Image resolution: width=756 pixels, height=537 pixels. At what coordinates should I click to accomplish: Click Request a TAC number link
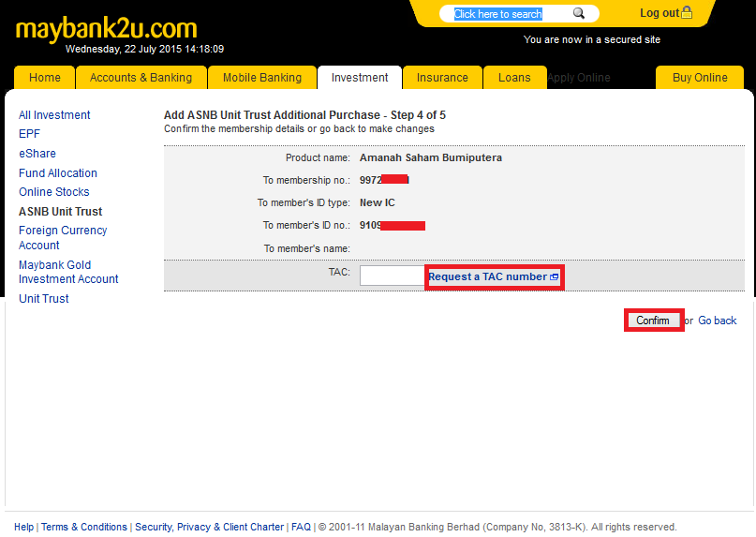pyautogui.click(x=494, y=276)
